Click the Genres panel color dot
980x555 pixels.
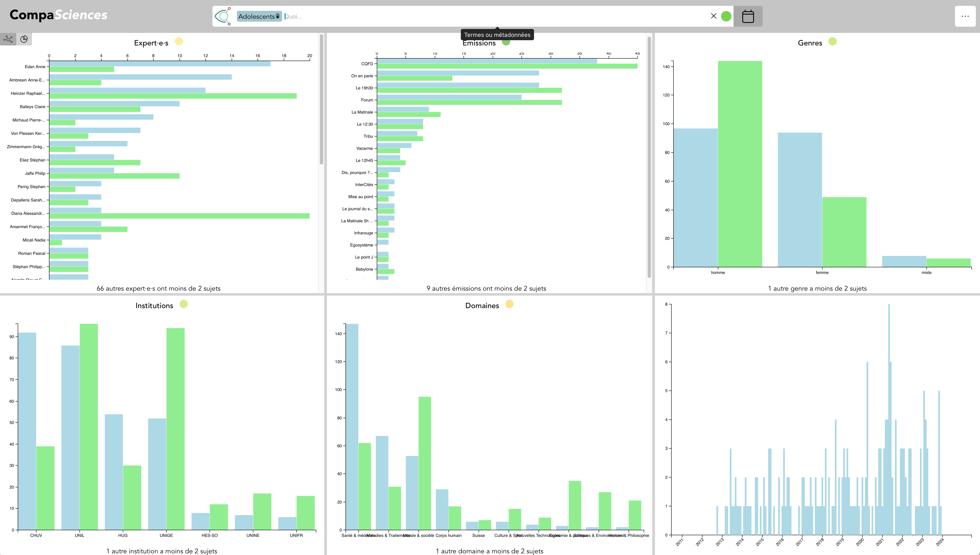point(832,41)
